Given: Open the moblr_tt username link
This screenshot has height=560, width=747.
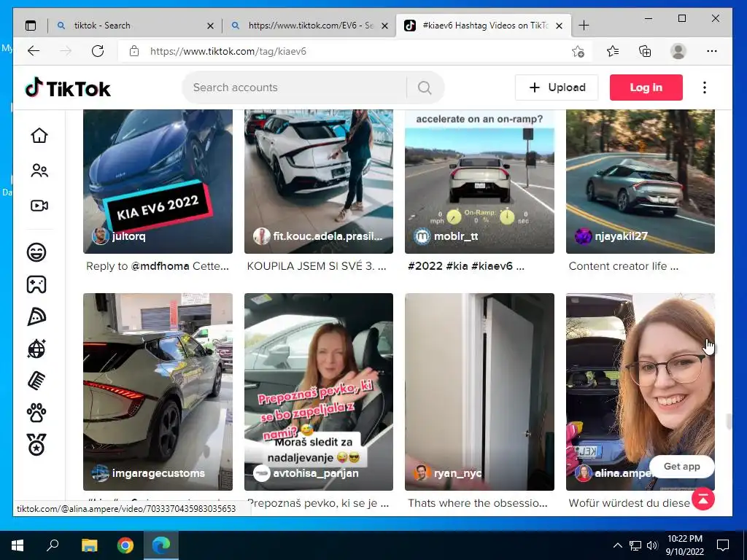Looking at the screenshot, I should pos(456,236).
